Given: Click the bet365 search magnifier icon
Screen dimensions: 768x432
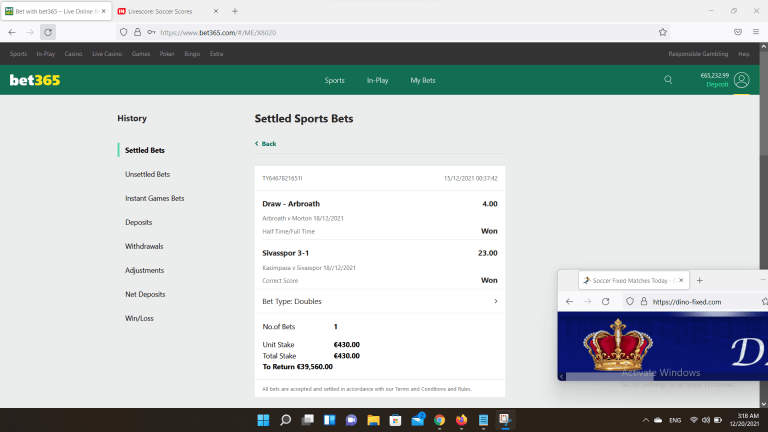Looking at the screenshot, I should (668, 80).
